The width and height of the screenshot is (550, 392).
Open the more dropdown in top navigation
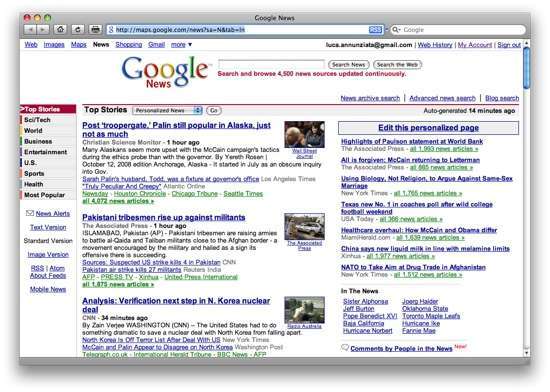click(181, 45)
